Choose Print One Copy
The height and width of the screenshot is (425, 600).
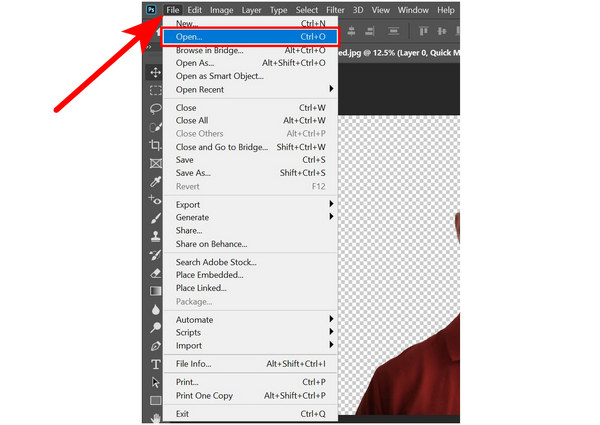point(251,396)
